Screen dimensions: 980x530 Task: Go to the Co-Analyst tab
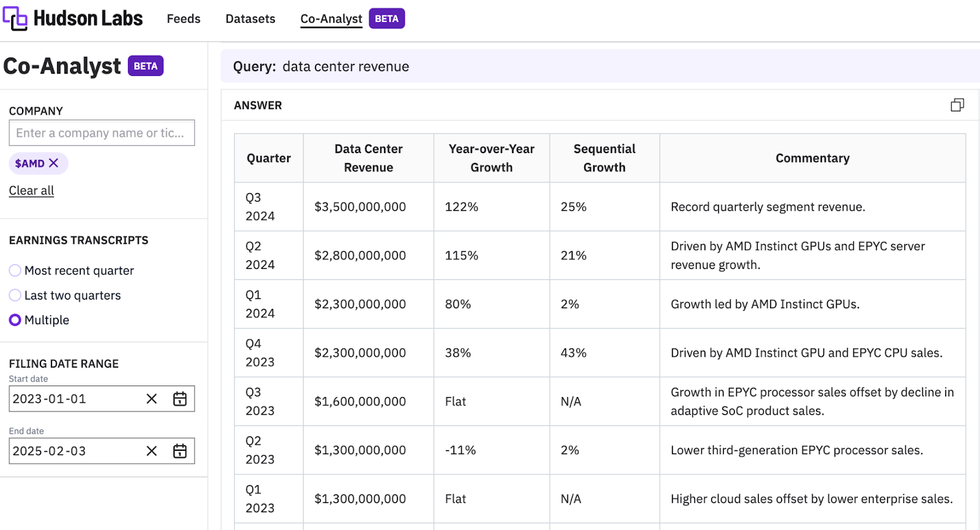(x=331, y=19)
